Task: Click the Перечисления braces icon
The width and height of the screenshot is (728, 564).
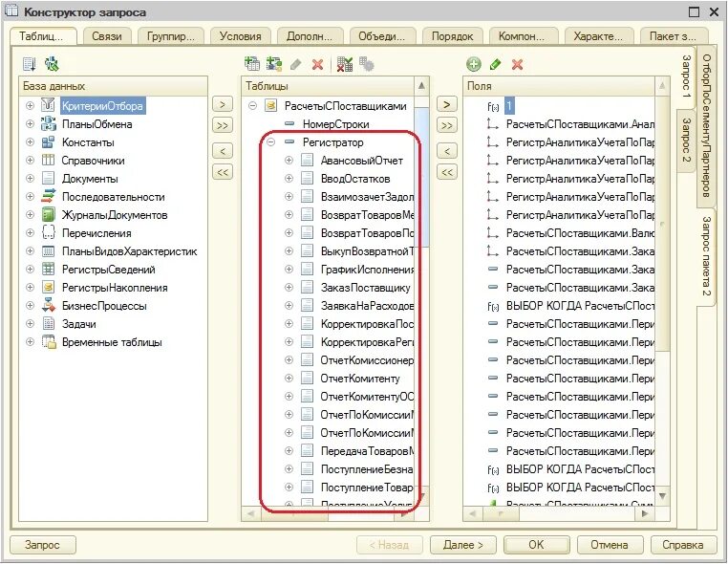Action: click(x=49, y=232)
